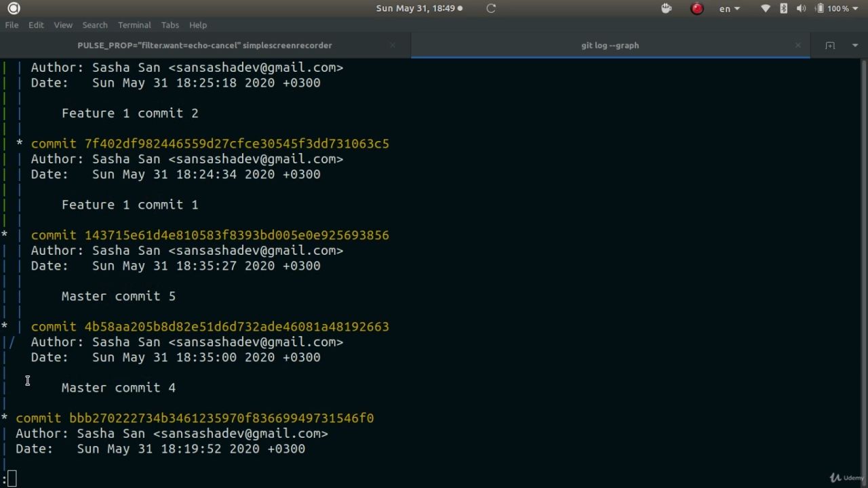Click the Bluetooth icon in top bar
Screen dimensions: 868x488
784,9
